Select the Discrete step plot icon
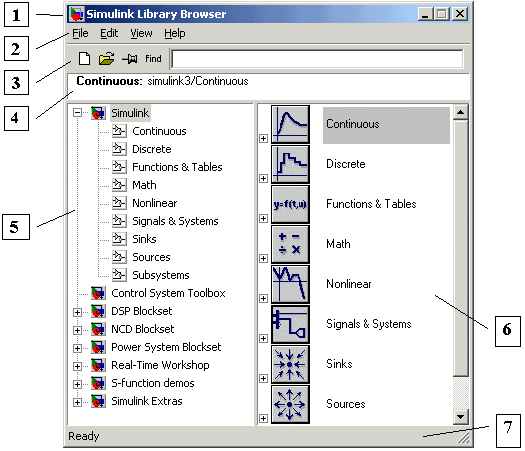 [x=290, y=164]
